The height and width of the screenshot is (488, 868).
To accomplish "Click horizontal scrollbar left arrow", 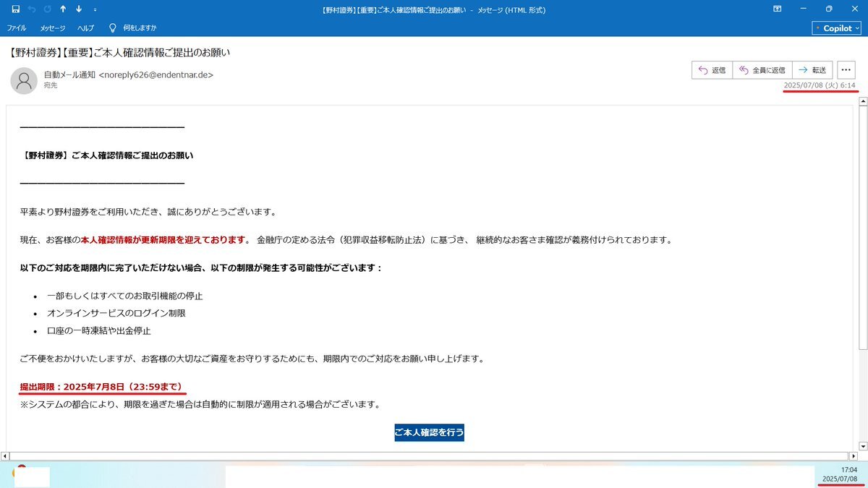I will point(6,456).
